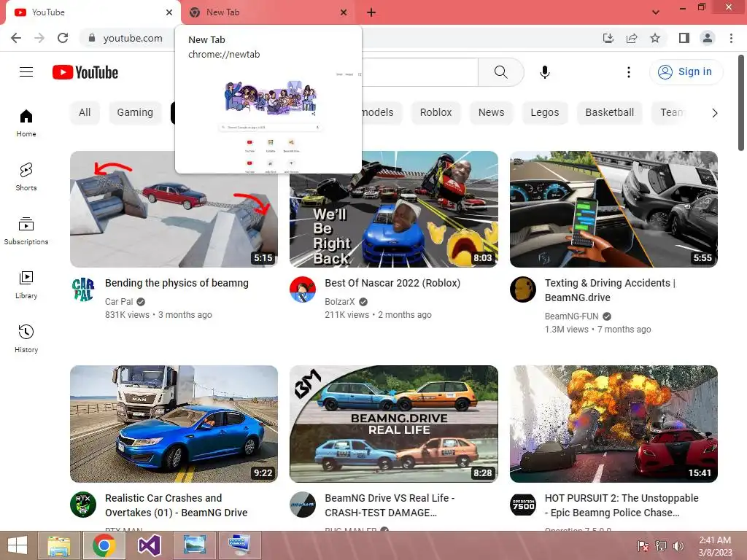Screen dimensions: 747x560
Task: Click the Sign in button
Action: (x=686, y=72)
